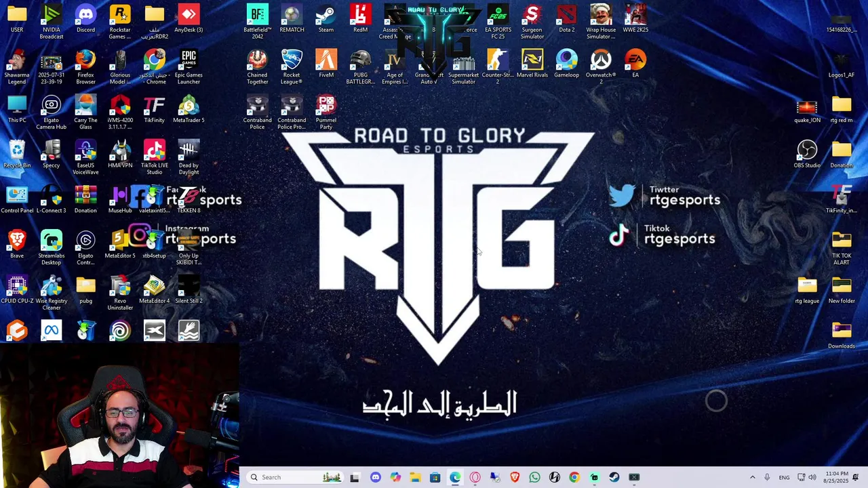Select the This PC desktop icon
The width and height of the screenshot is (868, 488).
pyautogui.click(x=17, y=109)
